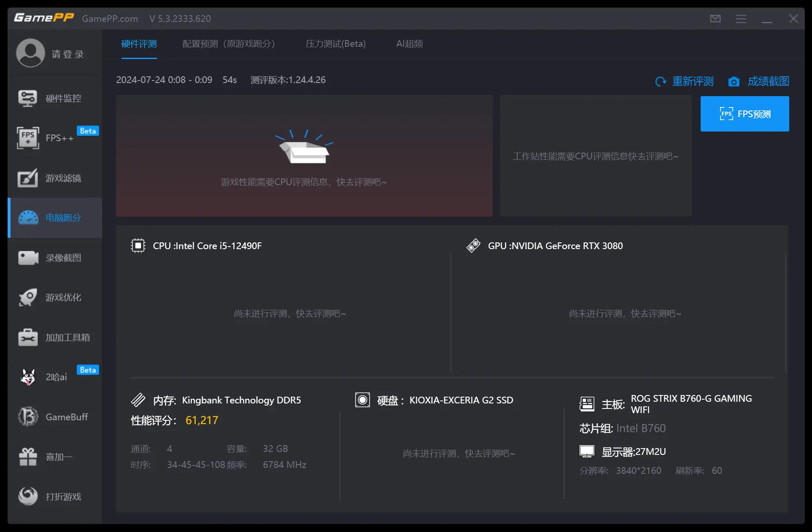Click 请登录 to log in
Screen dimensions: 812x532
pyautogui.click(x=68, y=54)
